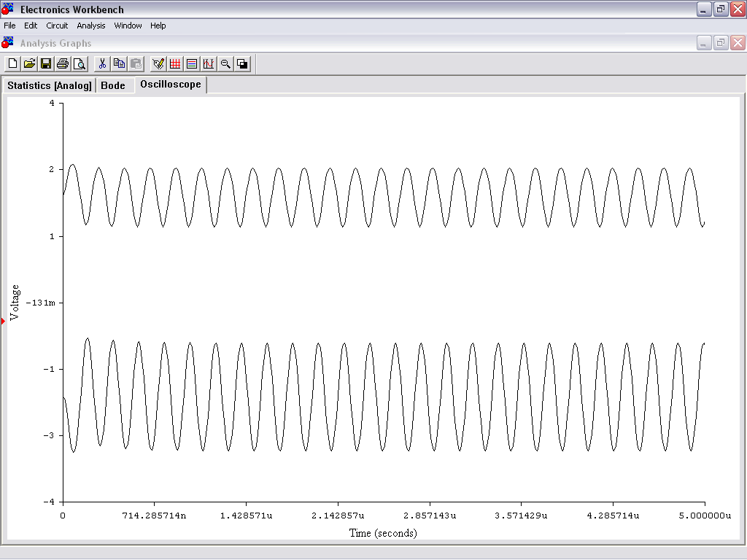The width and height of the screenshot is (747, 560).
Task: Toggle the red grid icon
Action: coord(175,64)
